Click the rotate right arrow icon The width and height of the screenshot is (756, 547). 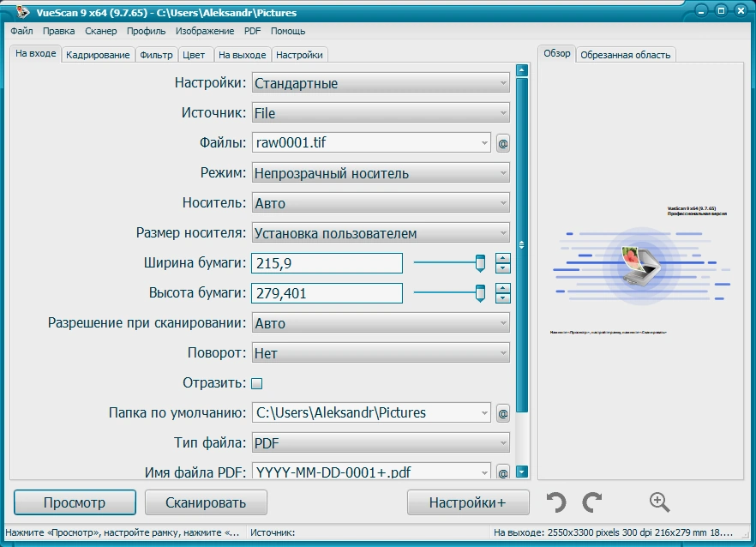tap(592, 502)
